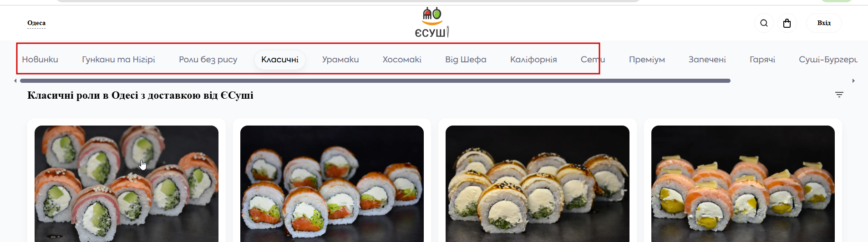868x242 pixels.
Task: Open the first roll photo with avocado
Action: tap(127, 184)
